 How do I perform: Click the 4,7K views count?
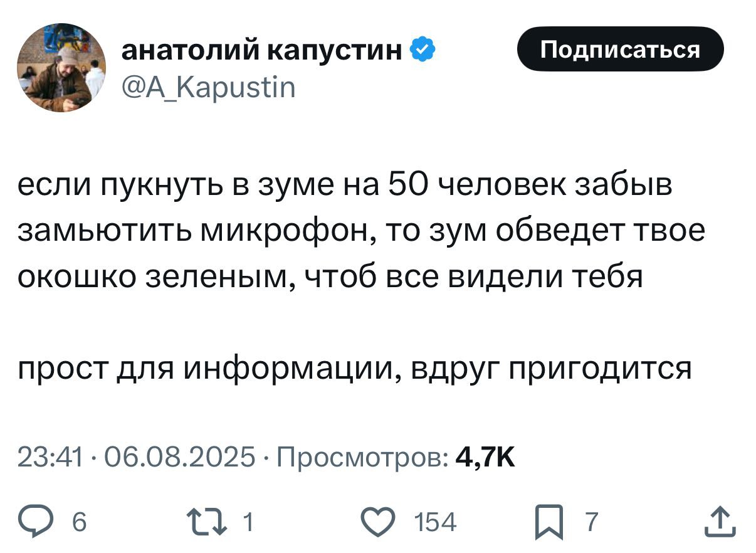click(x=486, y=457)
